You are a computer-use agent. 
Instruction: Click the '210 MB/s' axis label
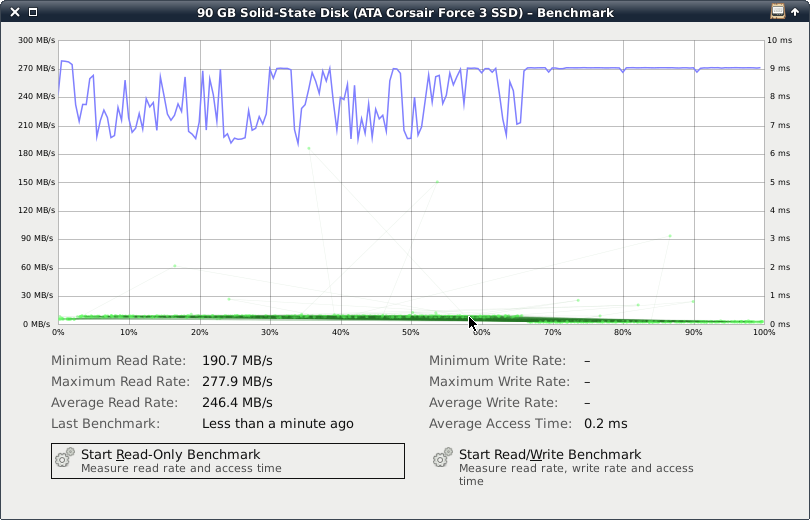coord(36,125)
